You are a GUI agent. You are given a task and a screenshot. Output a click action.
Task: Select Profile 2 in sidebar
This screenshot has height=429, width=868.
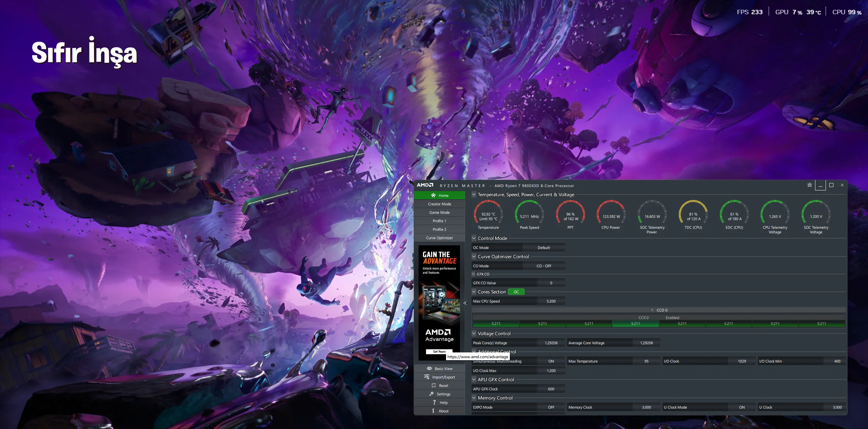click(439, 229)
